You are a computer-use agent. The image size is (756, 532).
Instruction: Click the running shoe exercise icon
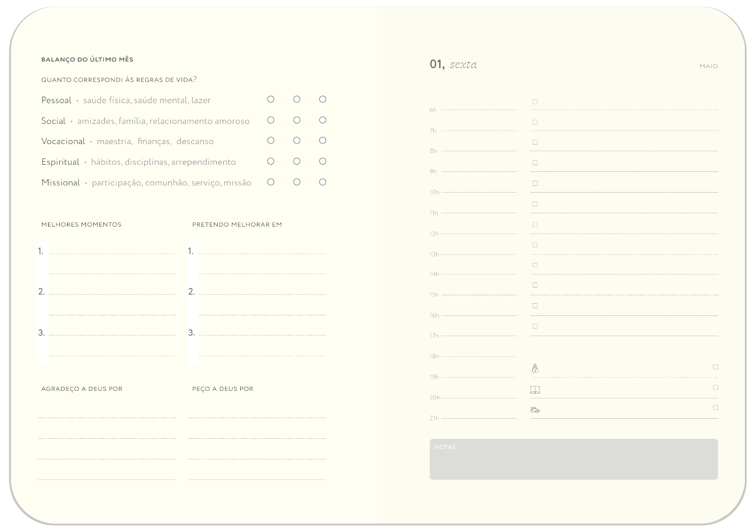click(x=535, y=410)
